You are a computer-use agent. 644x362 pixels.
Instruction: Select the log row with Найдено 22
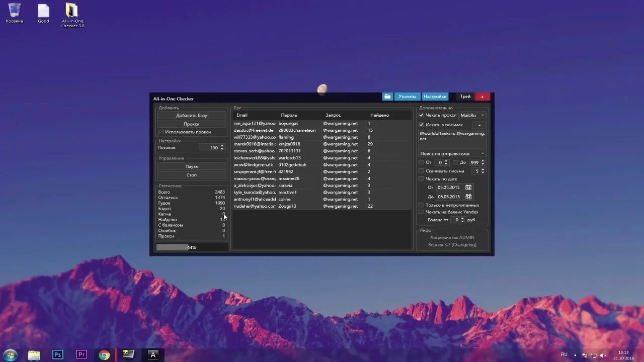[322, 206]
